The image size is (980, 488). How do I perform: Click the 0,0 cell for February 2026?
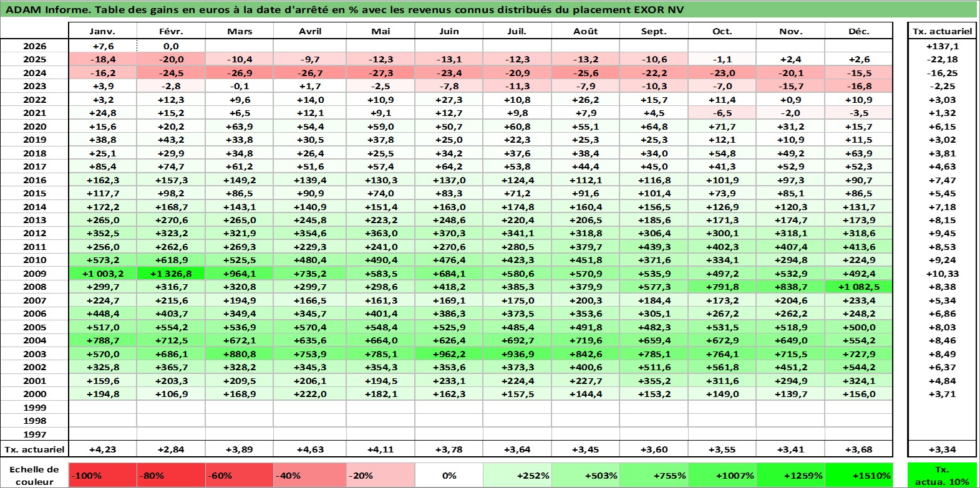coord(171,46)
